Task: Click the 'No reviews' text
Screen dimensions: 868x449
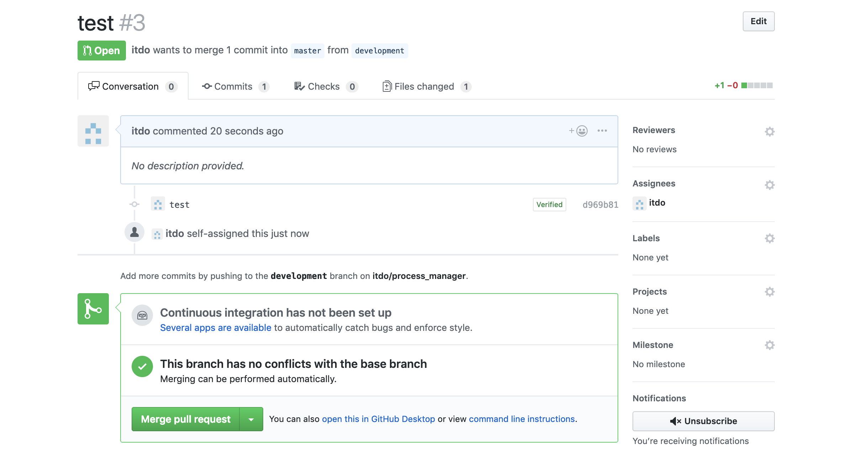Action: point(655,149)
